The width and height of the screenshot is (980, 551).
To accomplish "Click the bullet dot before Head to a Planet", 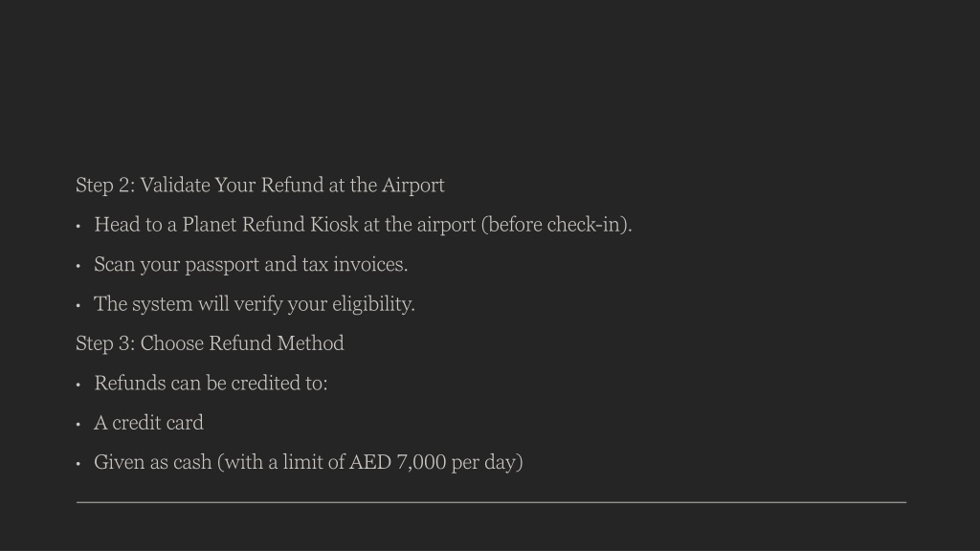I will [78, 226].
